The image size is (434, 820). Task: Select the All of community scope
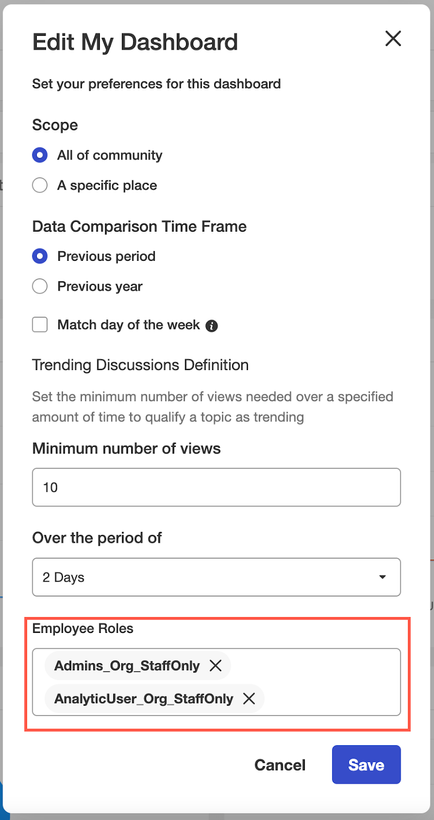pos(40,155)
